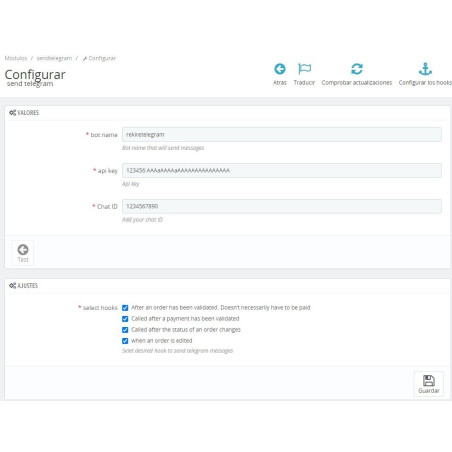Screen dimensions: 452x452
Task: Open sendtelegram breadcrumb link
Action: tap(54, 58)
